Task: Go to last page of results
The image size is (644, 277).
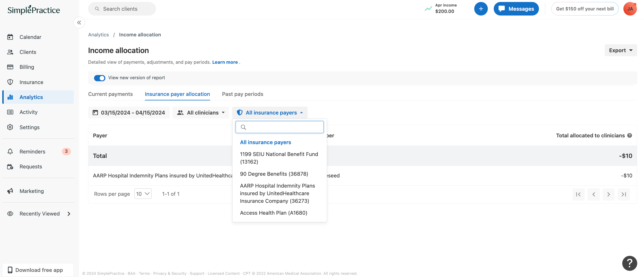Action: click(x=624, y=194)
